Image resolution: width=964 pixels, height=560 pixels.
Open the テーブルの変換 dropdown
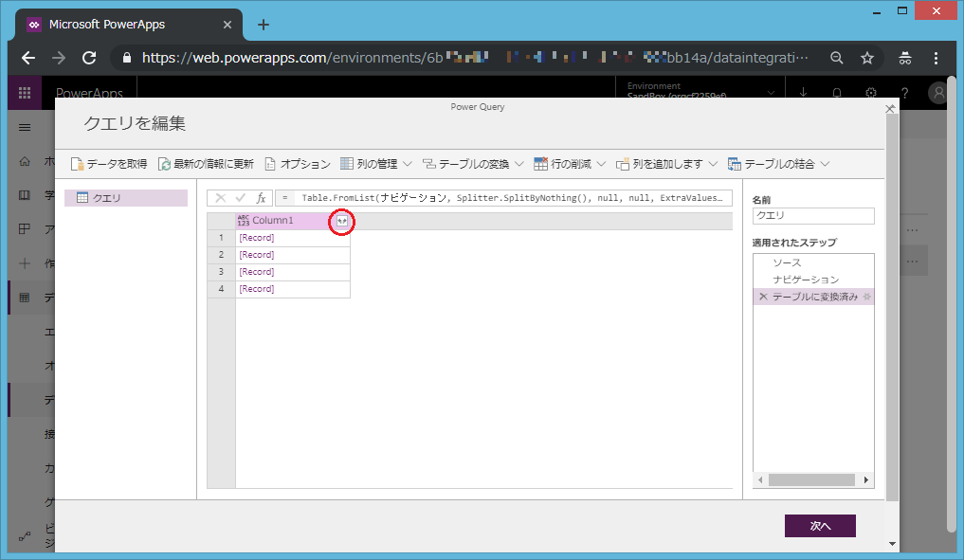pyautogui.click(x=473, y=164)
